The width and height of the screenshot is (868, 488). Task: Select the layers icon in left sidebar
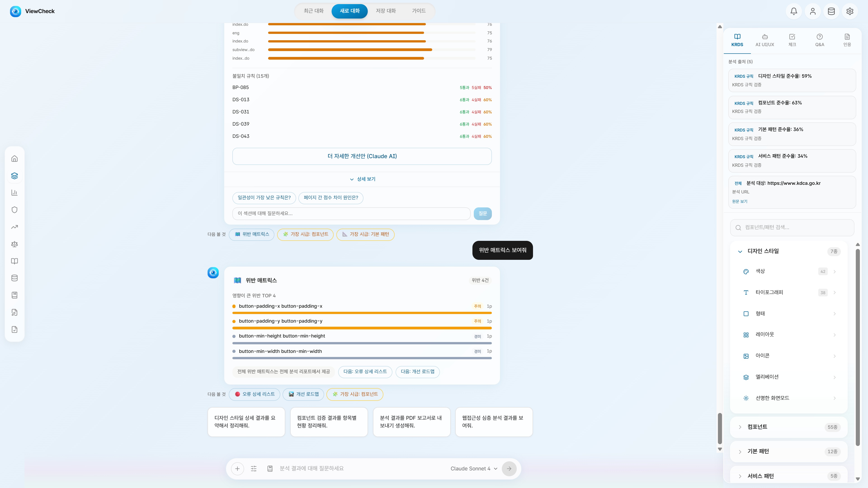click(x=14, y=176)
